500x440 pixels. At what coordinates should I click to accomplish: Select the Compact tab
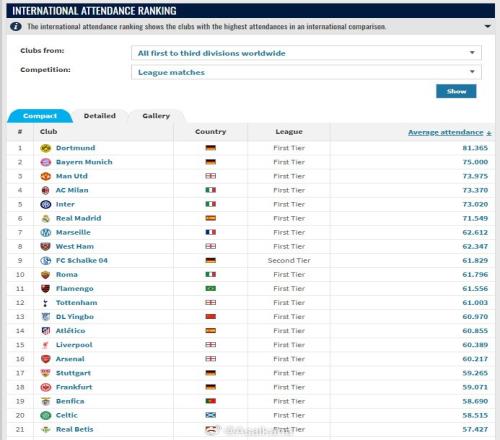click(x=40, y=116)
